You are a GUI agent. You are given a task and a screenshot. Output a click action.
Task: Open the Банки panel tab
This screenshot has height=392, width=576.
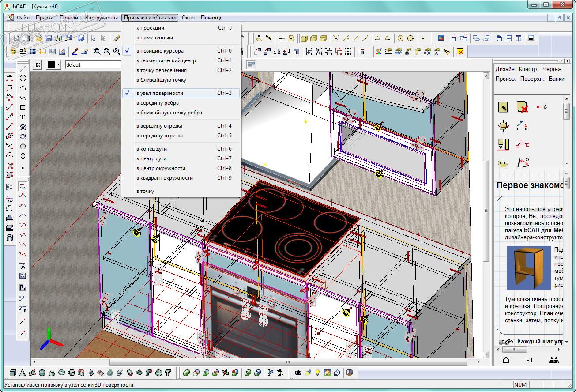556,79
